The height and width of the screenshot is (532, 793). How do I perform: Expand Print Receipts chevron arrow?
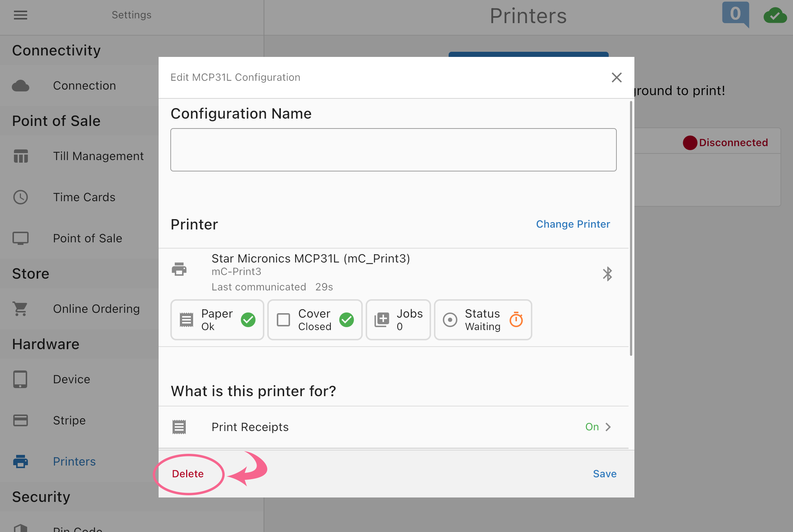[x=608, y=427]
